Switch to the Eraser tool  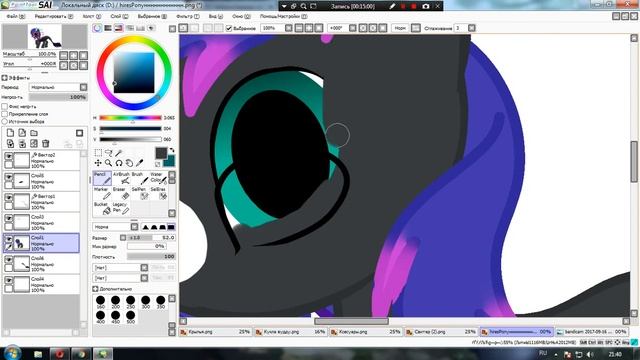121,194
